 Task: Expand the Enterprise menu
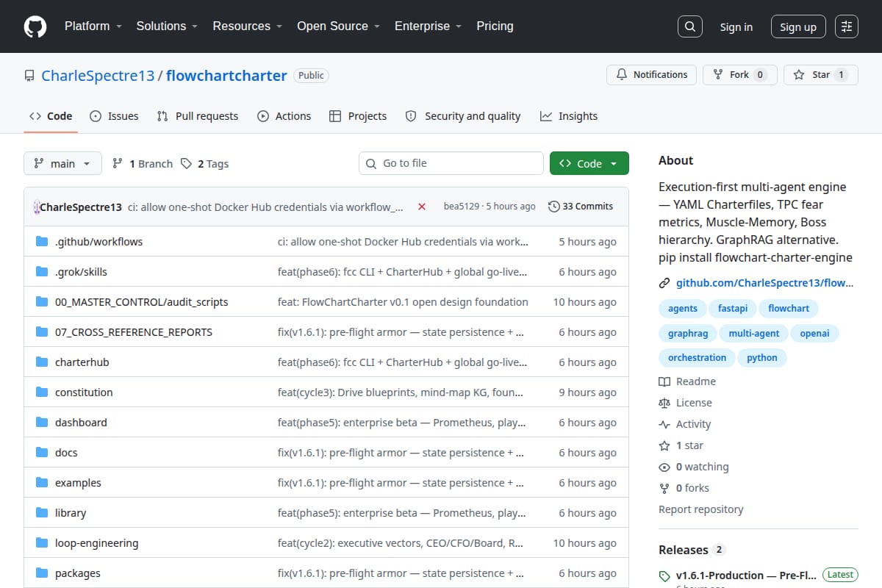[x=428, y=26]
